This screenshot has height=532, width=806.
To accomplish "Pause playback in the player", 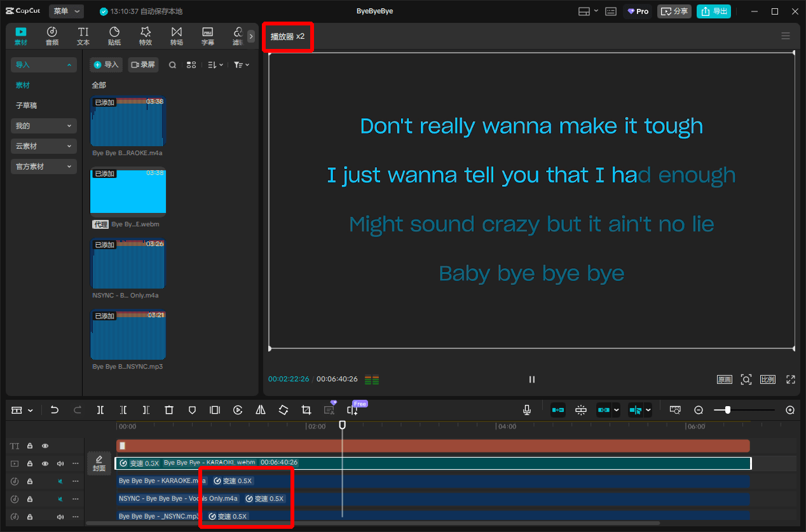I will [x=532, y=379].
